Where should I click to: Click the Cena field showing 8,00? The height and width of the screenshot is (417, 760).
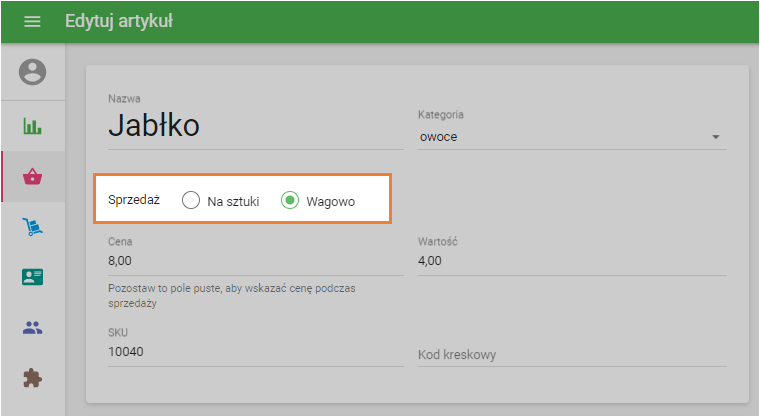coord(256,261)
